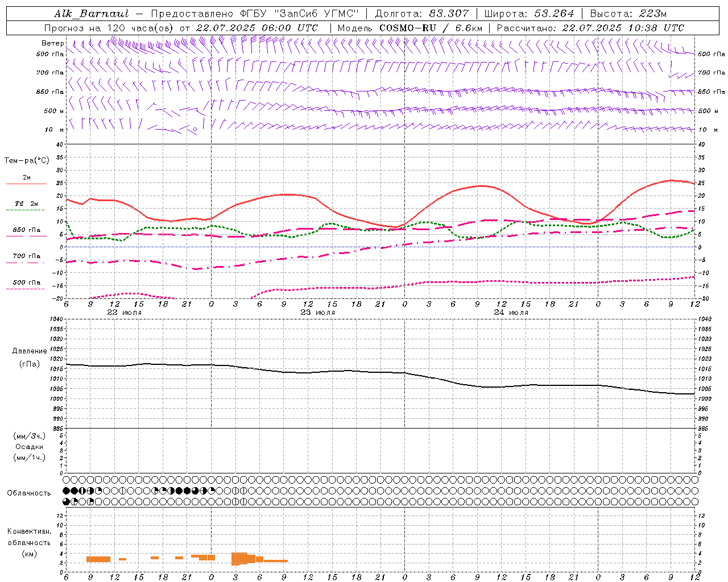Click the Td 2м dew point legend entry
The height and width of the screenshot is (582, 728).
click(x=27, y=203)
